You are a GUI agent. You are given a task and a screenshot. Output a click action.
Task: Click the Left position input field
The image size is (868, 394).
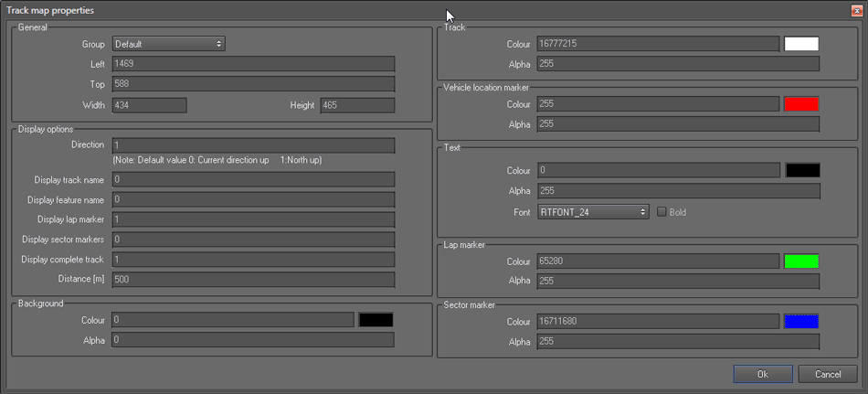[x=253, y=64]
